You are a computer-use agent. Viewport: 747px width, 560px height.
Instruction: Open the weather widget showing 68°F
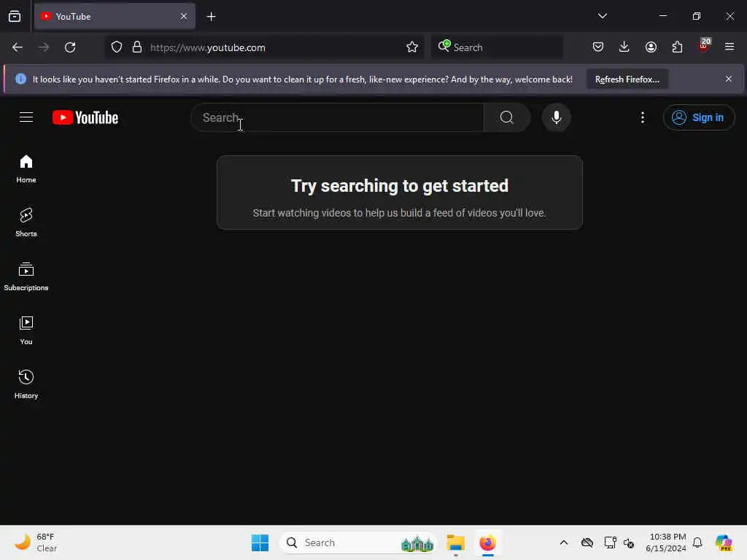coord(36,542)
